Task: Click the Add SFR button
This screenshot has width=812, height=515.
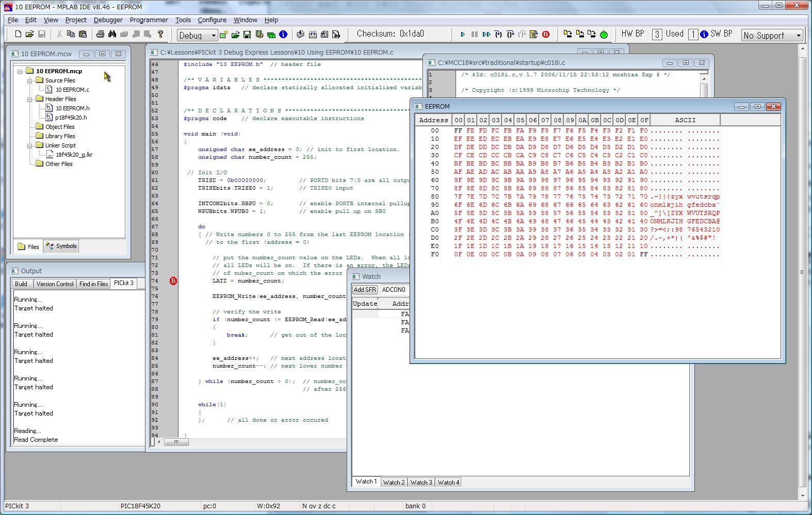Action: coord(365,290)
